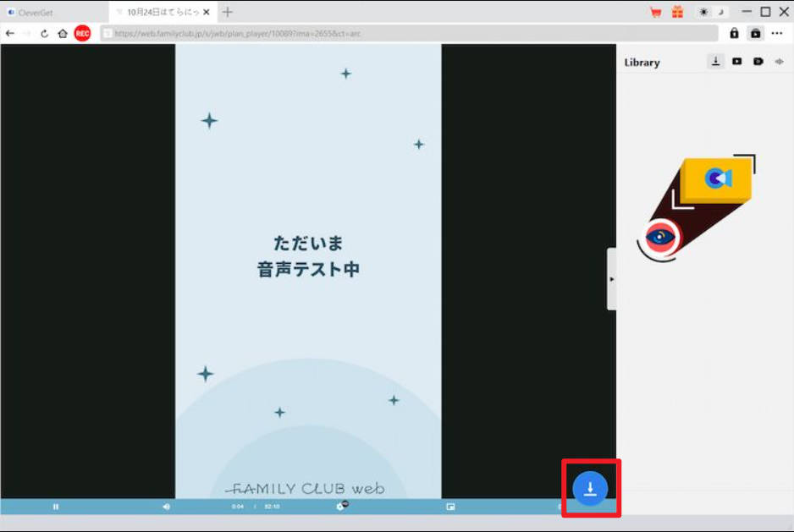Navigate back with the left arrow
794x532 pixels.
pos(9,33)
